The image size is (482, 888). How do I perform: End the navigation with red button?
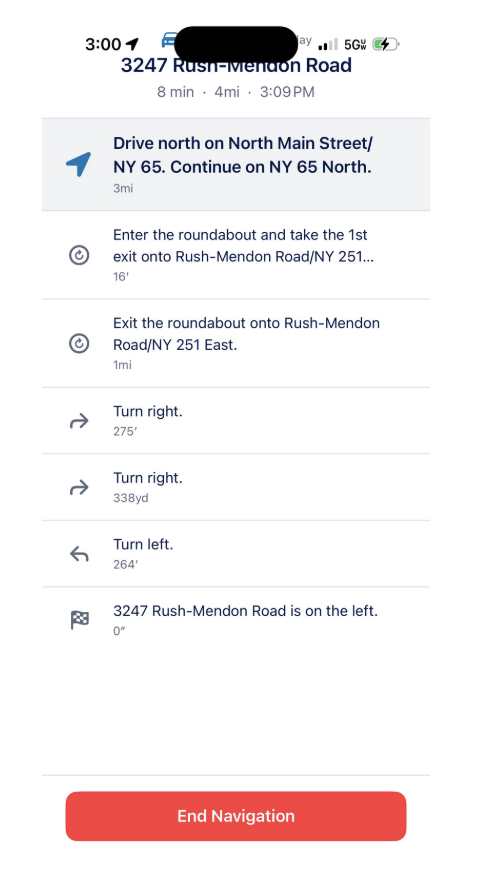[x=236, y=816]
